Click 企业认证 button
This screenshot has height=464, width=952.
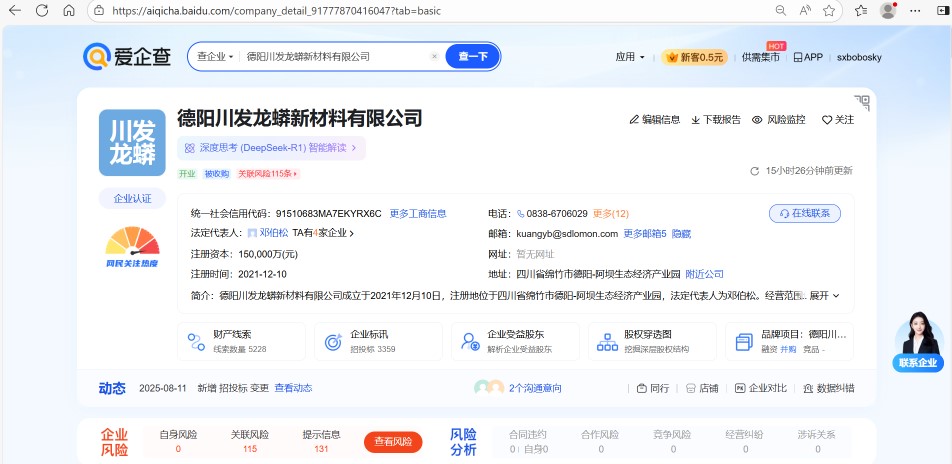(132, 199)
